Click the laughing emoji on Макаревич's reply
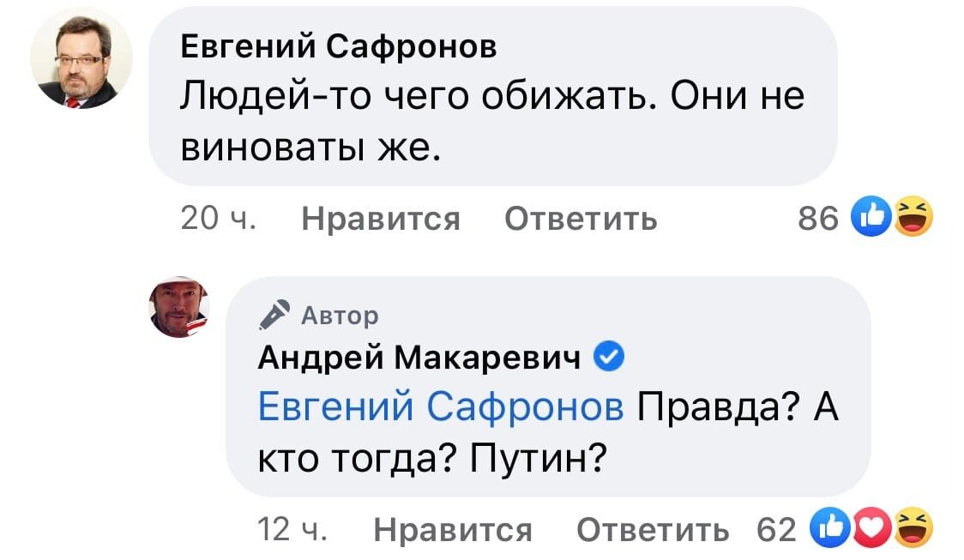964x560 pixels. pyautogui.click(x=913, y=528)
